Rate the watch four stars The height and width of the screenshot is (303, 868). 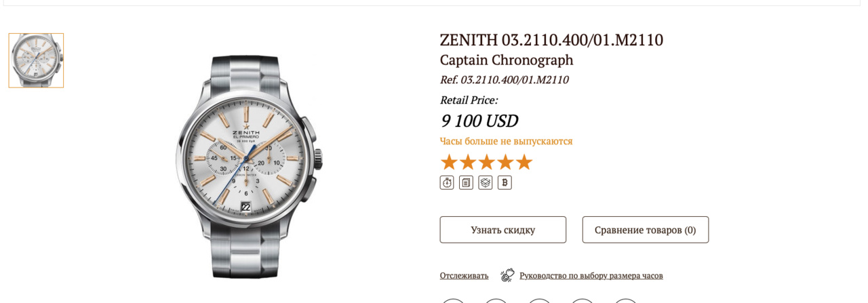[x=505, y=163]
